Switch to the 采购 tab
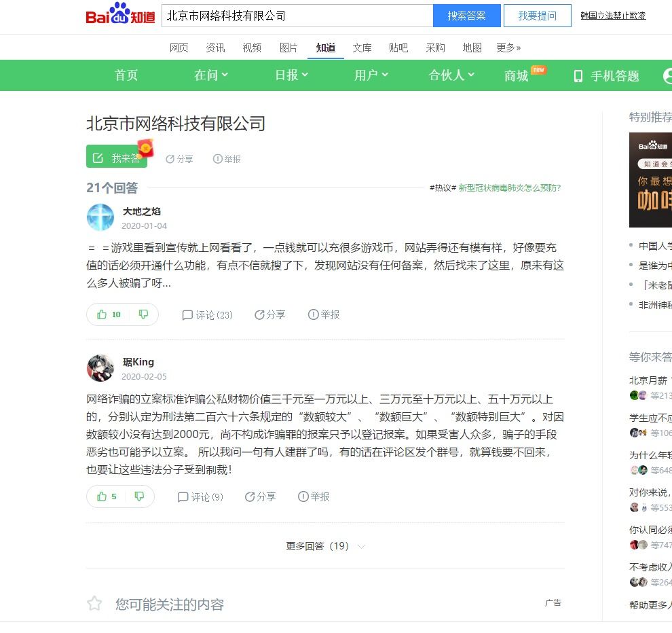The height and width of the screenshot is (633, 672). coord(435,48)
